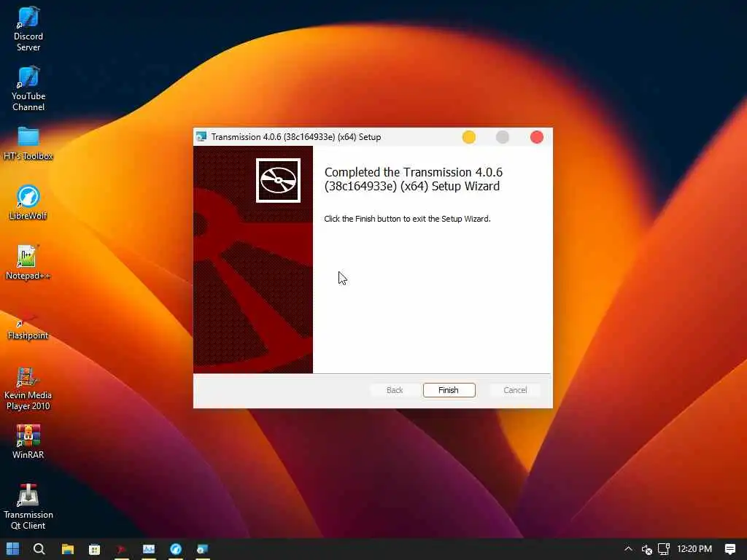Select the Discord Server desktop shortcut
747x560 pixels.
[28, 29]
